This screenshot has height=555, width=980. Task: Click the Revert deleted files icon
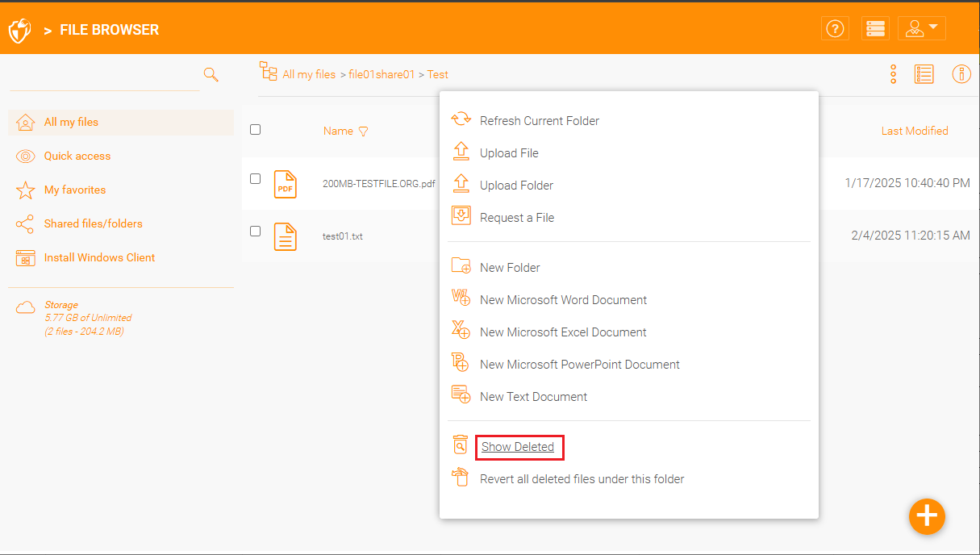(x=460, y=477)
